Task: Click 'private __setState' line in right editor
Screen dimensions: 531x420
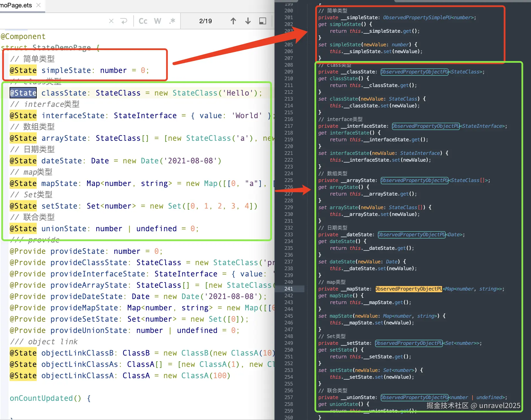Action: [400, 343]
